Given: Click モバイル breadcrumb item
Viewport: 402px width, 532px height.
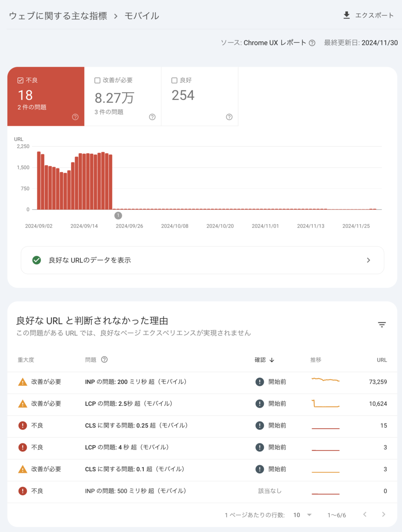Looking at the screenshot, I should 142,16.
